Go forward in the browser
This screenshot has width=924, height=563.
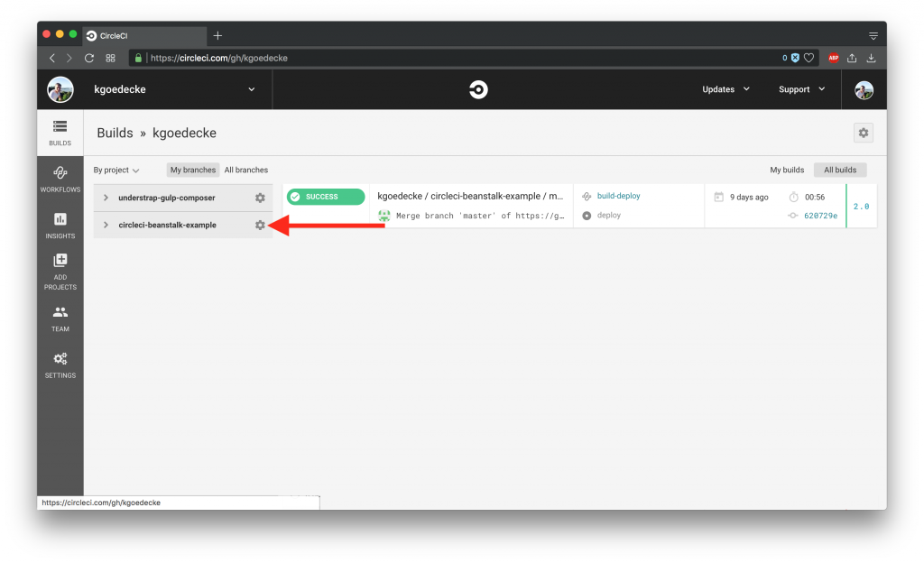(69, 58)
